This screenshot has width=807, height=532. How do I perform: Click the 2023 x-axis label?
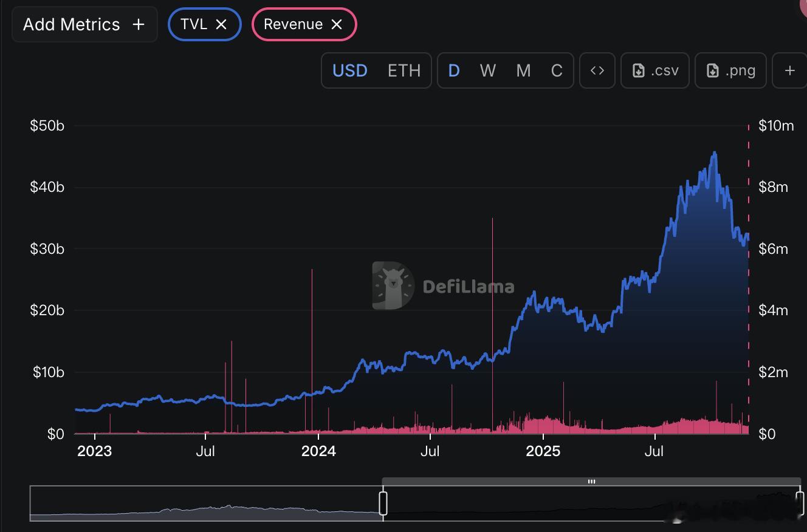pyautogui.click(x=95, y=451)
